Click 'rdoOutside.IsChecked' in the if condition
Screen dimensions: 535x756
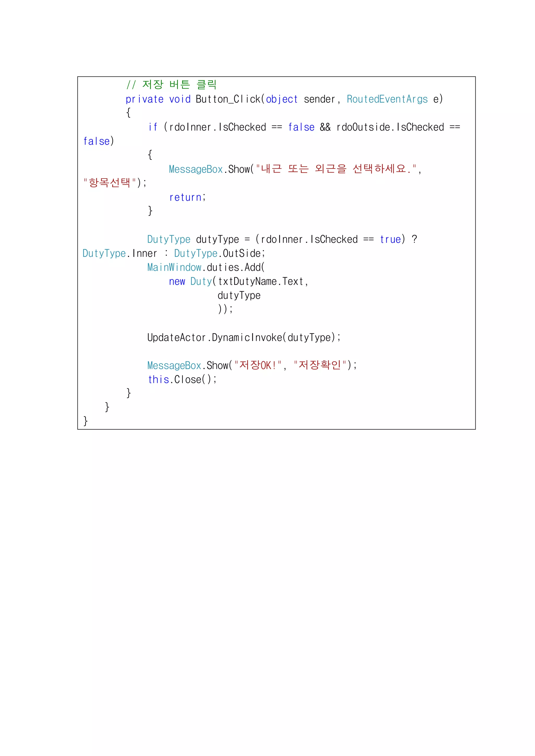[x=390, y=127]
